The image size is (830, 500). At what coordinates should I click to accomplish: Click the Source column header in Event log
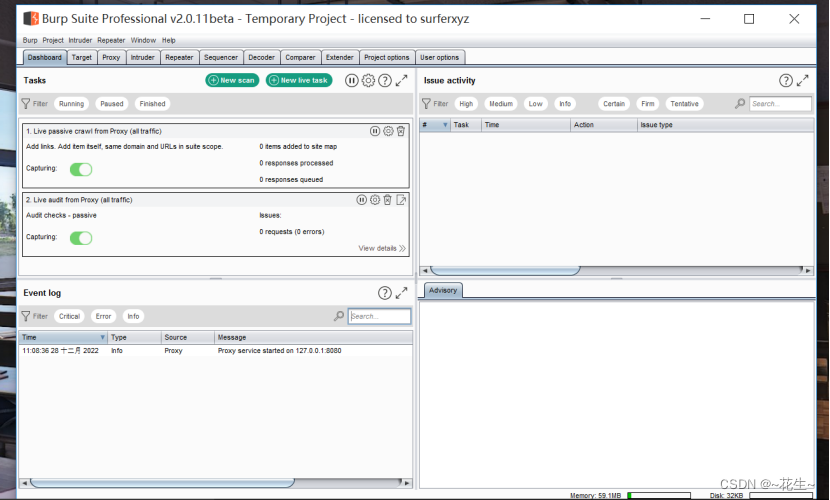pyautogui.click(x=187, y=337)
